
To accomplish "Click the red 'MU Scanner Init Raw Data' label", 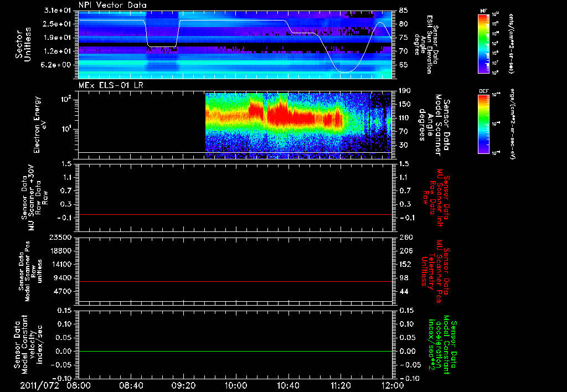I will click(436, 198).
